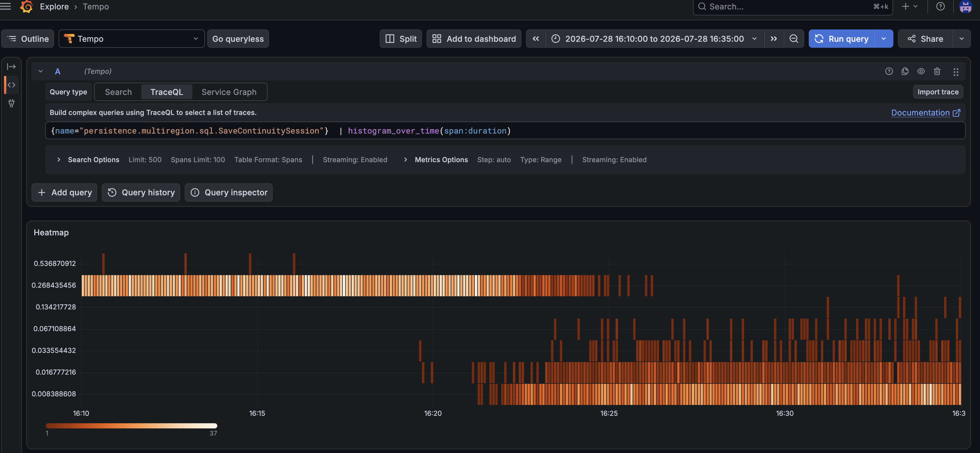Open the time range picker
Screen dimensions: 980x453
[x=654, y=39]
